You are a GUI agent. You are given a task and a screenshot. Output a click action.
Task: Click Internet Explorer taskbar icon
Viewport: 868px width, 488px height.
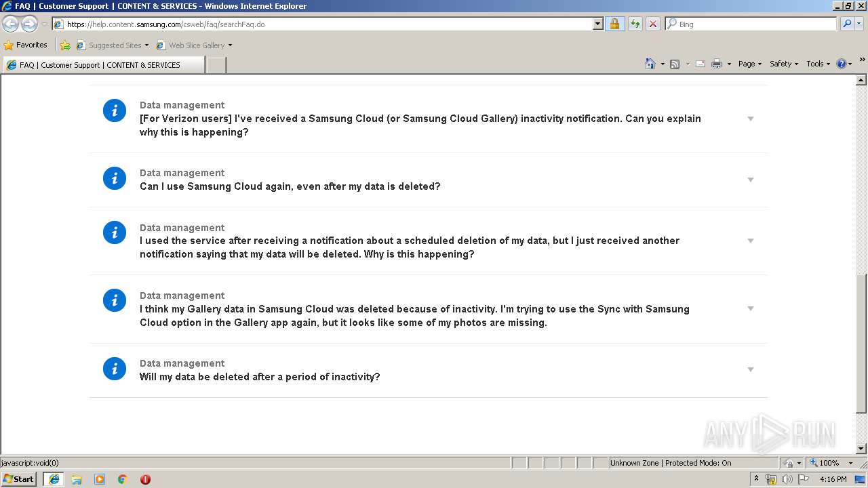(54, 479)
